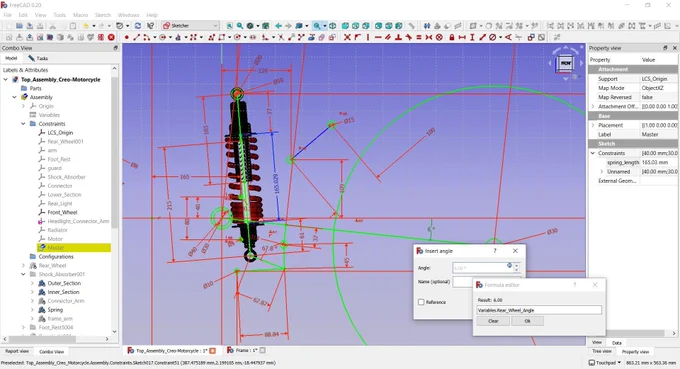Image resolution: width=680 pixels, height=369 pixels.
Task: Toggle activate/deactivate constraint icon
Action: 541,37
